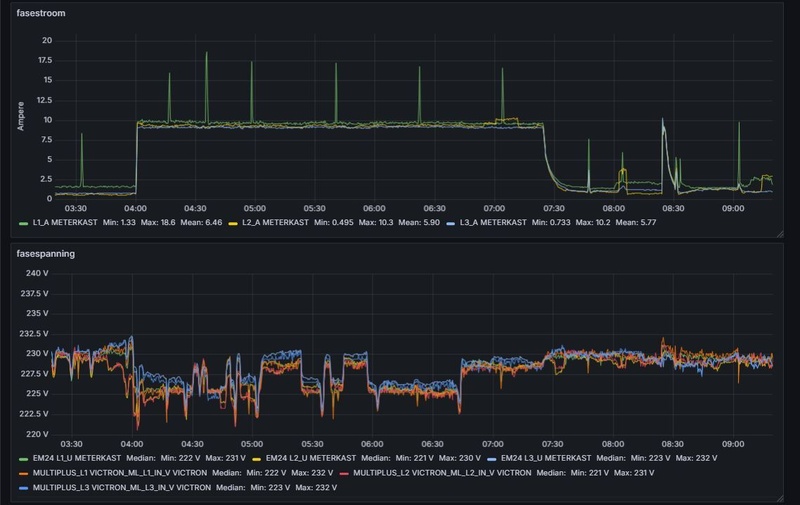
Task: Click MULTIPLUS_L2 'Max: 231 V' legend value
Action: (x=634, y=473)
